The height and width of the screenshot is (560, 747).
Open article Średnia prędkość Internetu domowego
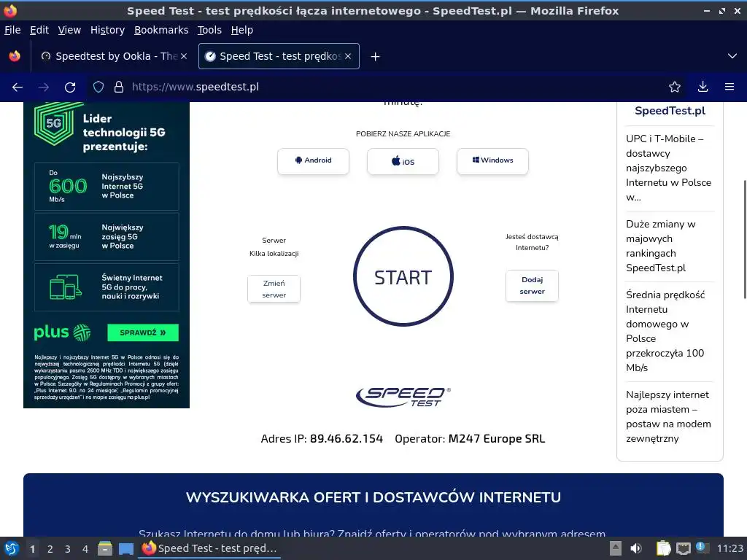click(x=665, y=331)
